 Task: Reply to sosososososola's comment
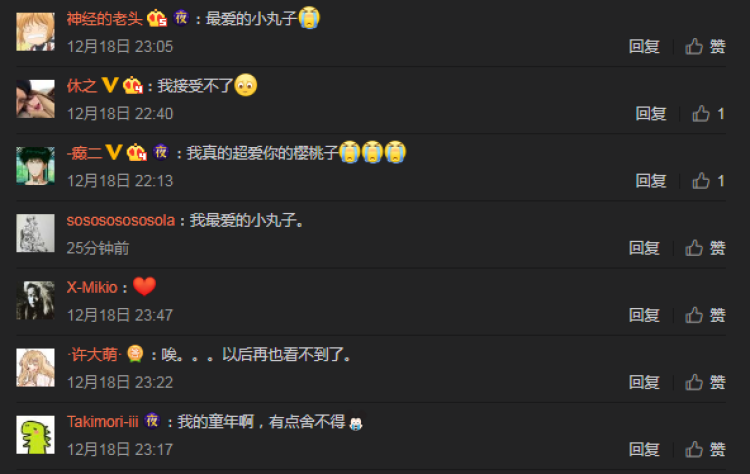(x=644, y=248)
